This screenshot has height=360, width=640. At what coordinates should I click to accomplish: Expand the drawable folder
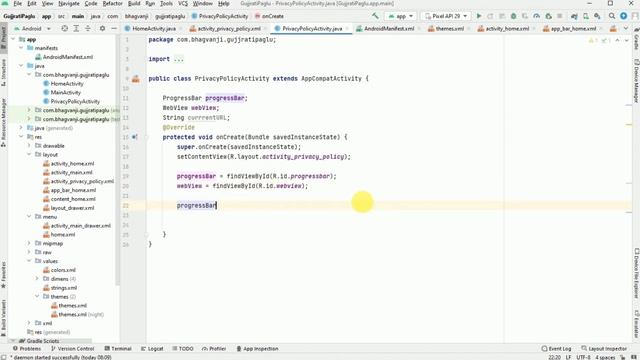click(x=29, y=146)
